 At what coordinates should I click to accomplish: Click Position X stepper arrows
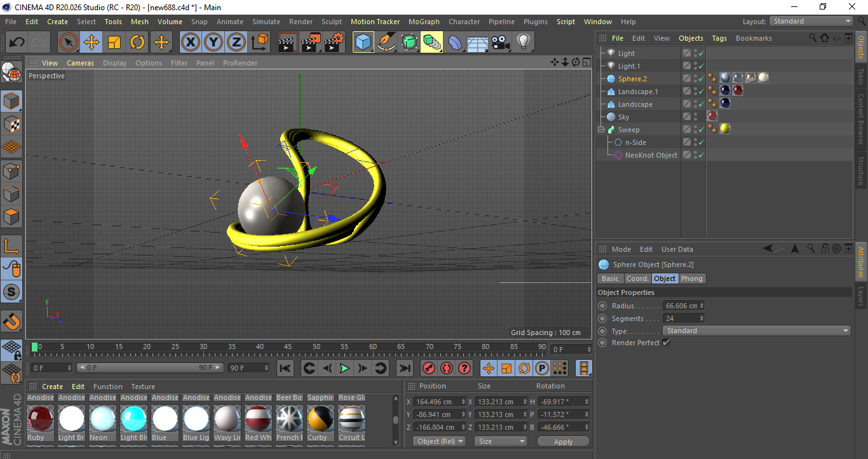pyautogui.click(x=463, y=402)
